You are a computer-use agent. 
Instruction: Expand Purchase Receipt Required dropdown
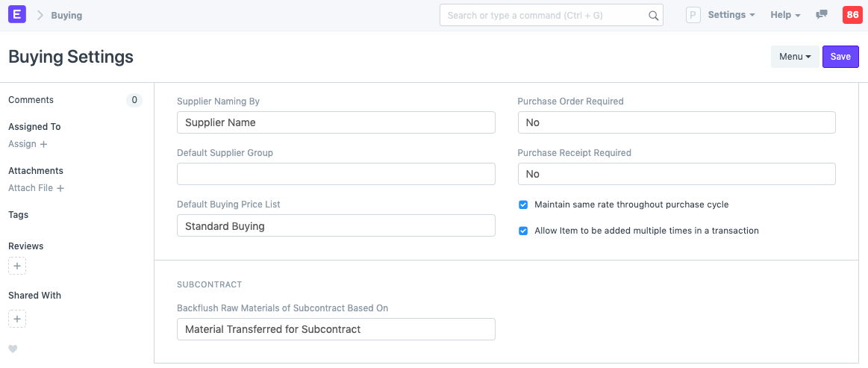(x=676, y=174)
